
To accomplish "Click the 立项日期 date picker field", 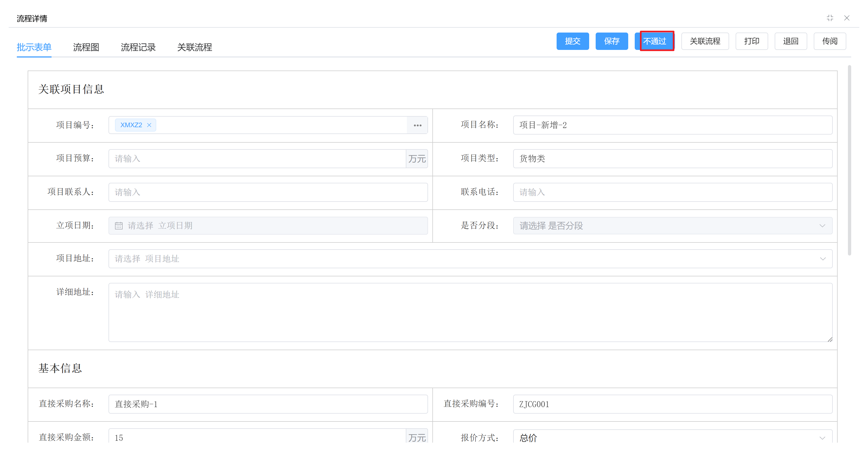I will [268, 226].
